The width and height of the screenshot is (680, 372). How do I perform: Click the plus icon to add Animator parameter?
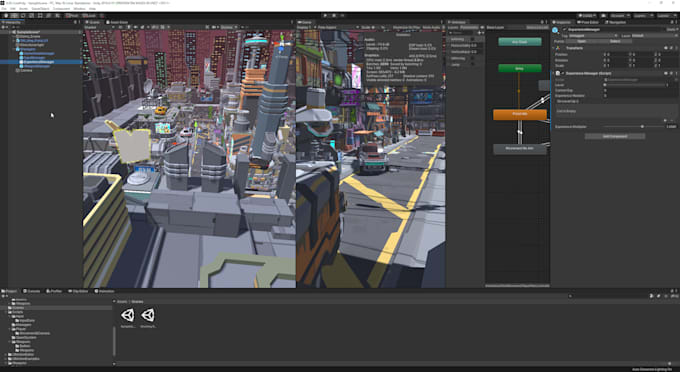point(479,33)
